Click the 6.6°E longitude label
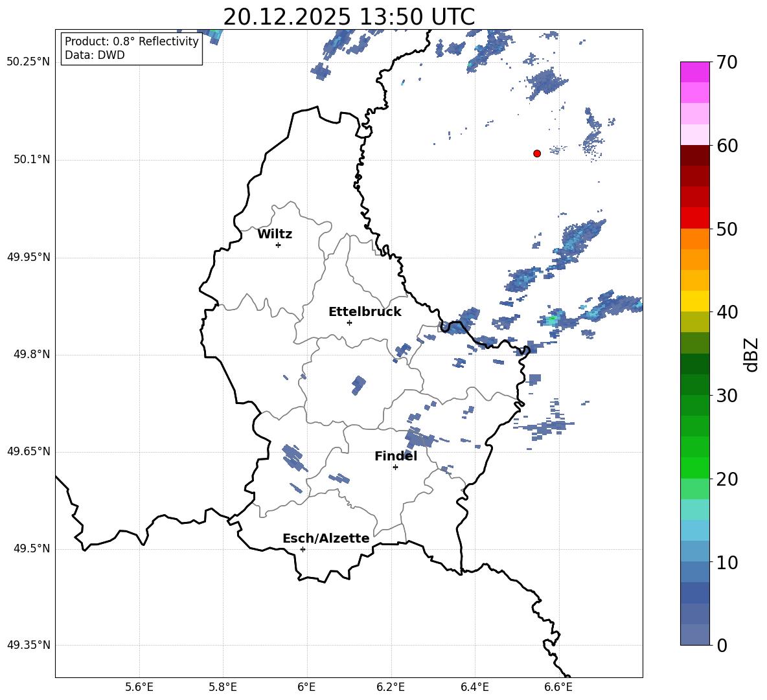Screen dimensions: 767x700 click(x=558, y=687)
